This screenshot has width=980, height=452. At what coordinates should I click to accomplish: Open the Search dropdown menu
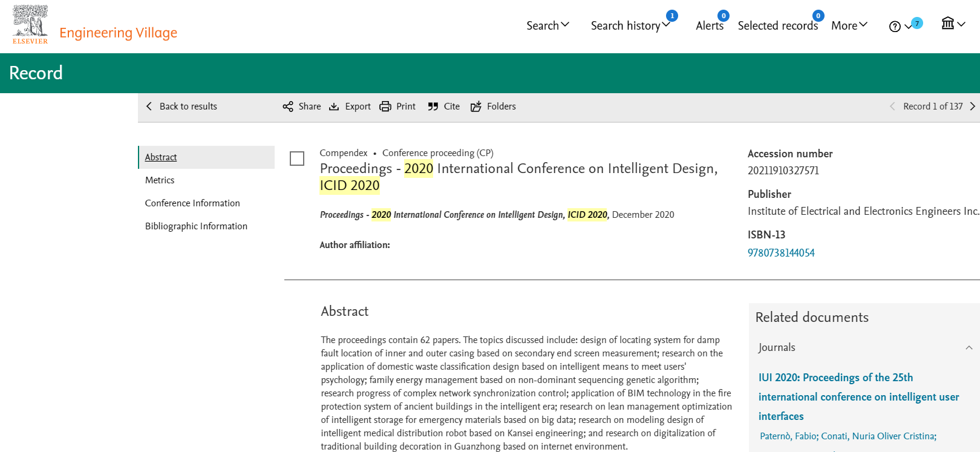coord(547,25)
